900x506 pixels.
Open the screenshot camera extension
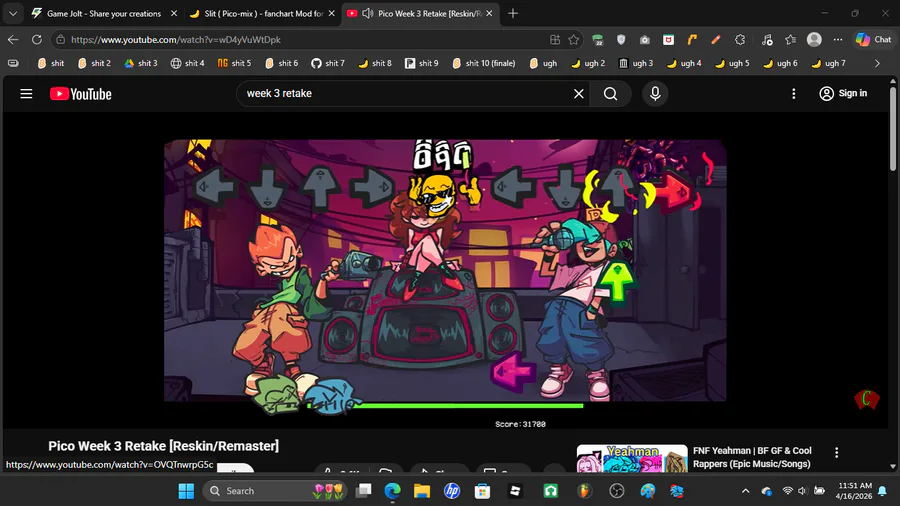point(645,40)
